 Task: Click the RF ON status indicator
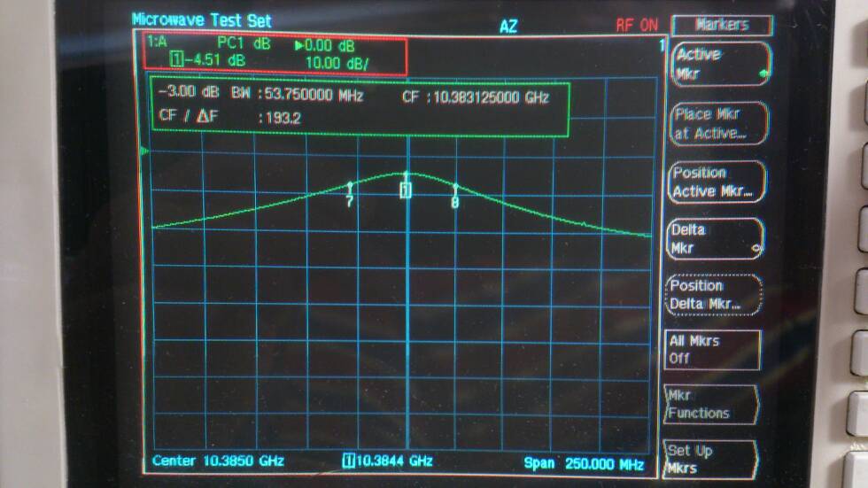tap(637, 26)
